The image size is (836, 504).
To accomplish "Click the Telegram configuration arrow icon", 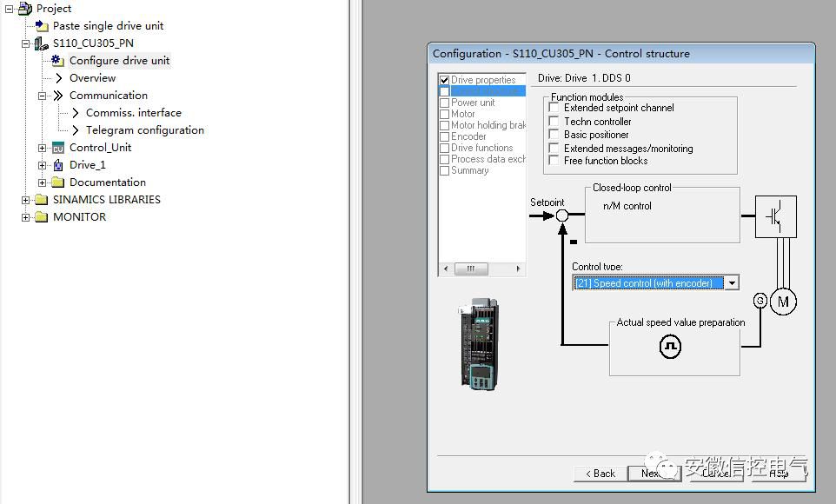I will (x=76, y=130).
